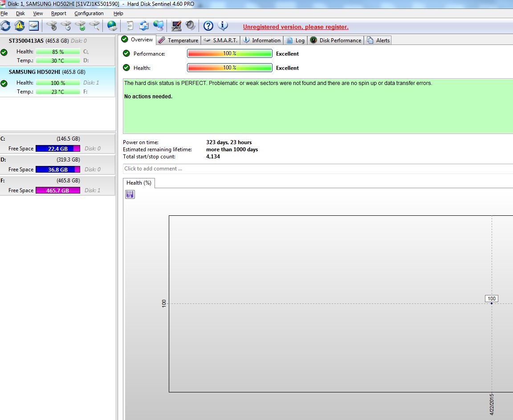Open the Configuration menu
The width and height of the screenshot is (513, 420).
click(x=89, y=13)
